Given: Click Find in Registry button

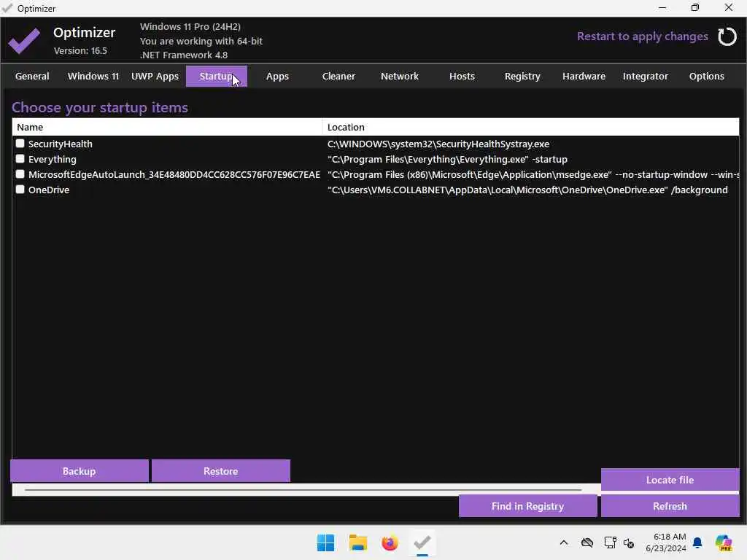Looking at the screenshot, I should tap(528, 506).
